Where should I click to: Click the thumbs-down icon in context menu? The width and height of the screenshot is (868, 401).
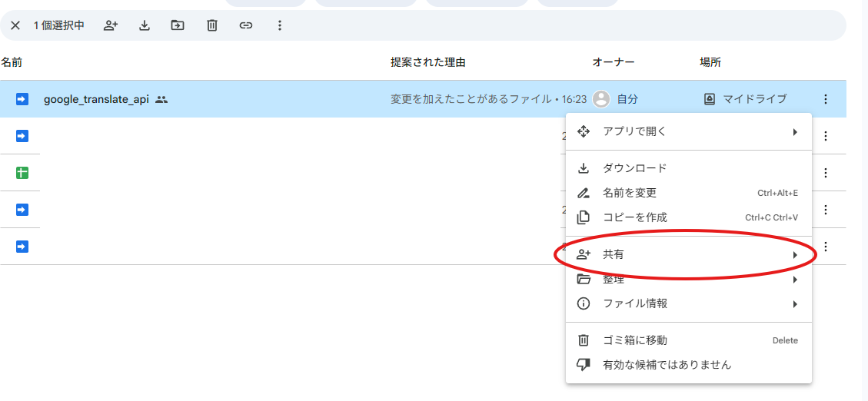pyautogui.click(x=583, y=365)
